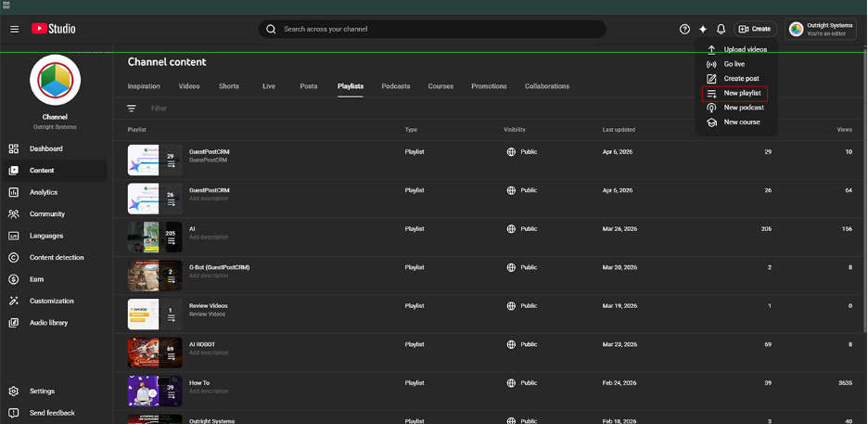
Task: Click the channel profile avatar
Action: tap(56, 81)
